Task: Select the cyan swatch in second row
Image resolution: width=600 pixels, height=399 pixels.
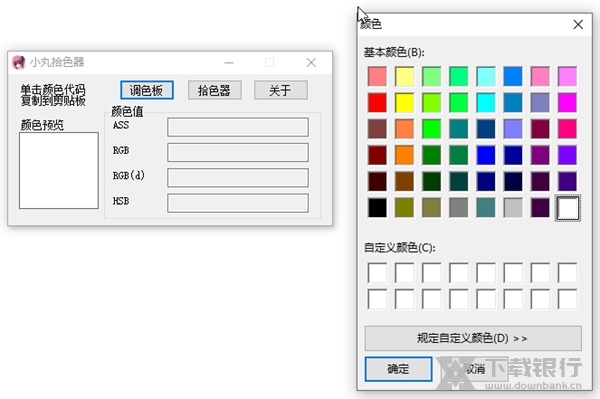Action: [x=486, y=103]
